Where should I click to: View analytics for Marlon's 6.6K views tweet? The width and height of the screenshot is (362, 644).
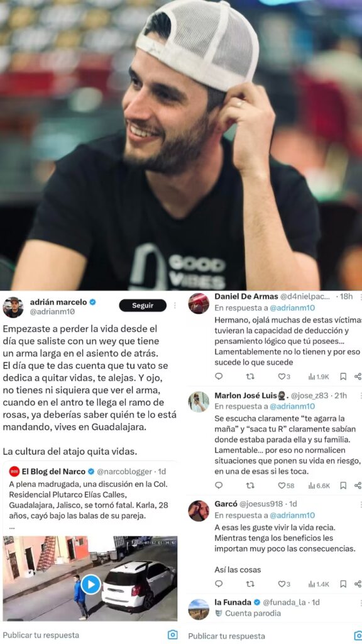tap(319, 486)
